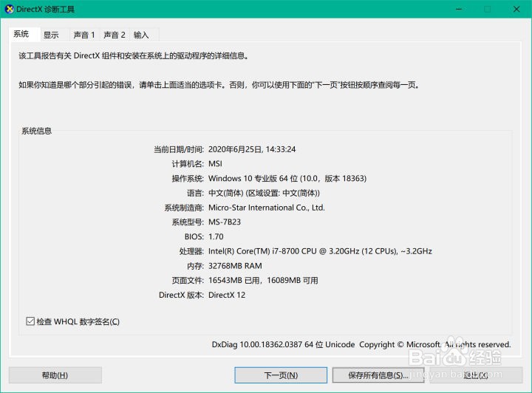The image size is (532, 393).
Task: Click the 退出(X) button
Action: tap(476, 375)
